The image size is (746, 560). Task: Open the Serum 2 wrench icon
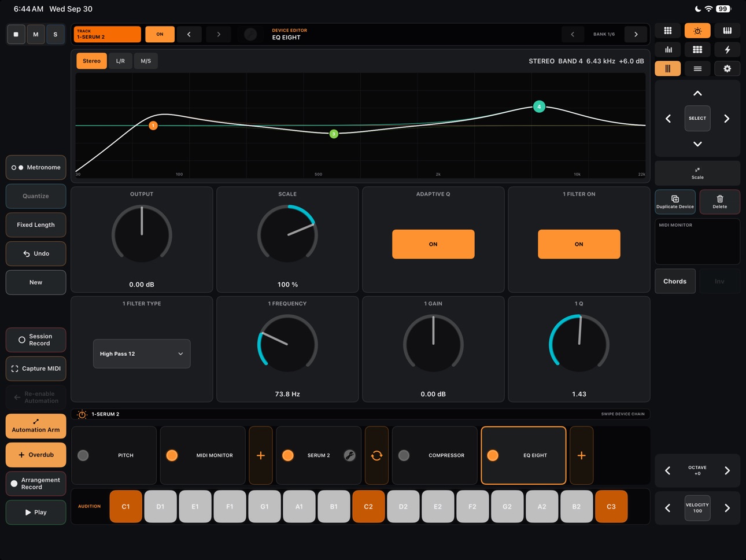coord(349,455)
